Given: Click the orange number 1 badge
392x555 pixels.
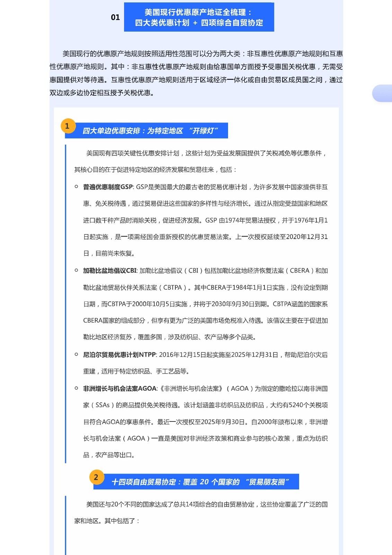Looking at the screenshot, I should coord(68,126).
